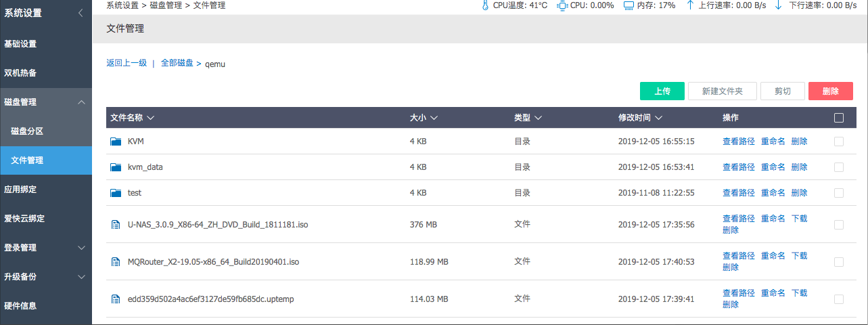Expand the 登录管理 menu section
Viewport: 868px width, 325px height.
81,248
